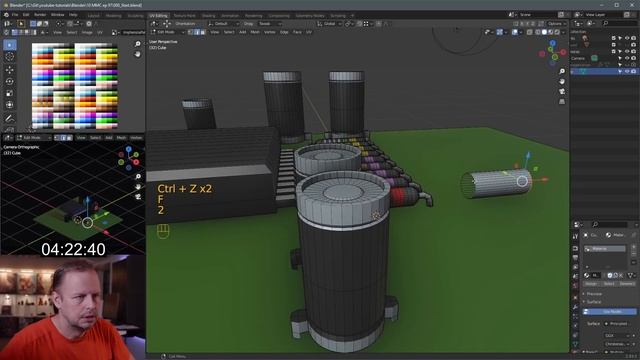
Task: Switch perspective/orthographic in the main 3D viewport
Action: 562,101
